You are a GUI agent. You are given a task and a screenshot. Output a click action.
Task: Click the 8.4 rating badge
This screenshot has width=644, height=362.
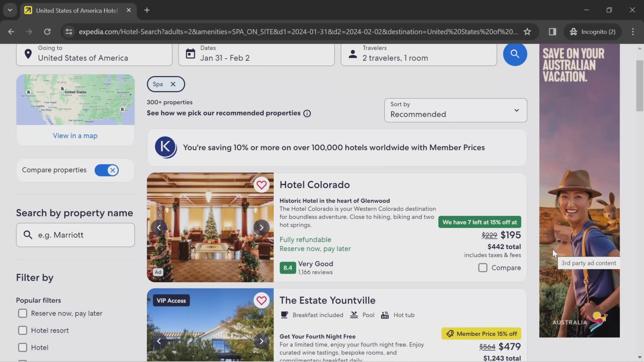[x=288, y=268]
